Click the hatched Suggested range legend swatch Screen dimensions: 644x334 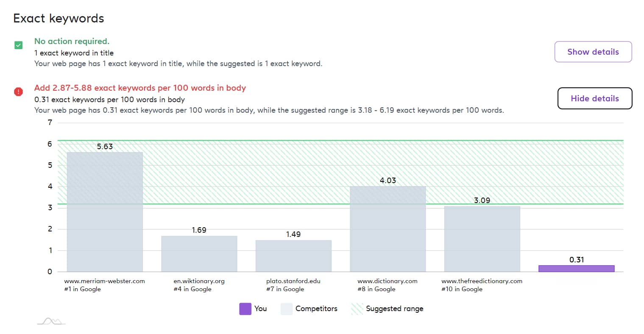[x=357, y=309]
